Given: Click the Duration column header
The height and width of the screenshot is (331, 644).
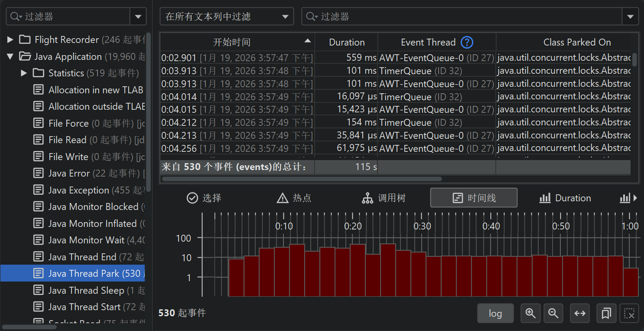Looking at the screenshot, I should (347, 43).
